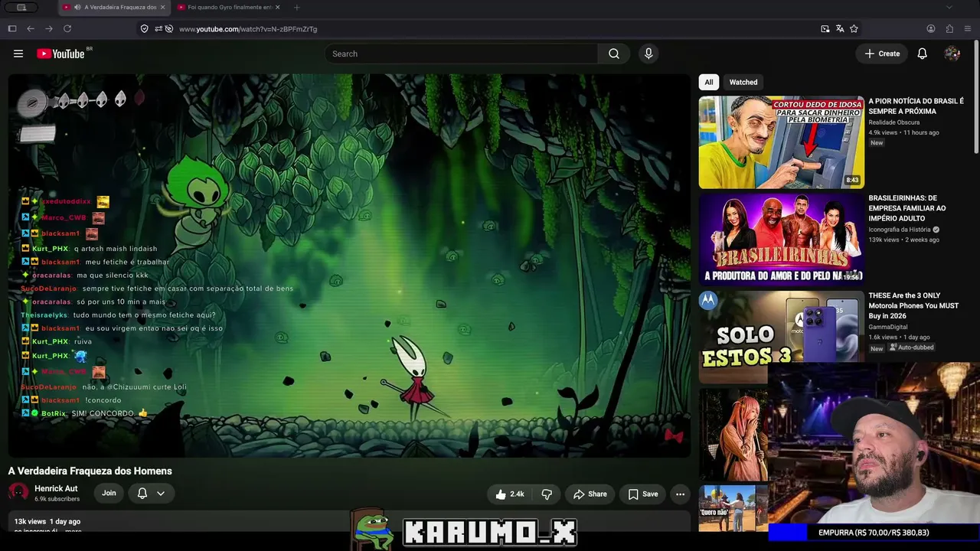
Task: Open the title 'BRASILEIRINHAS: DE EMPRESA FAMILIAR'
Action: (908, 208)
